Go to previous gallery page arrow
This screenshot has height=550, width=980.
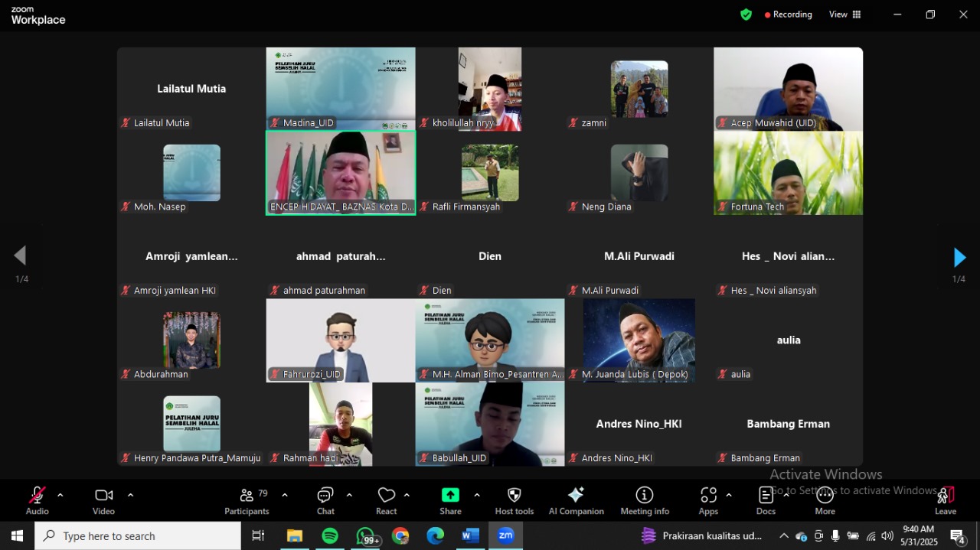pyautogui.click(x=21, y=255)
